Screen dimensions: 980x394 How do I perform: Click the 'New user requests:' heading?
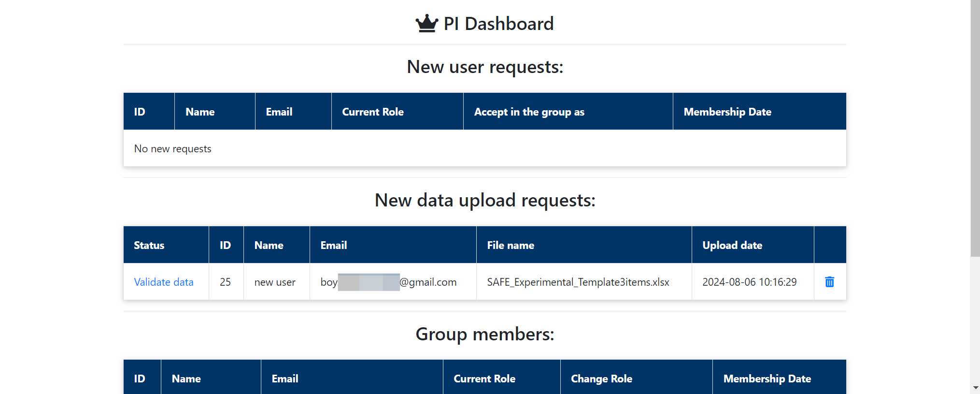tap(485, 67)
